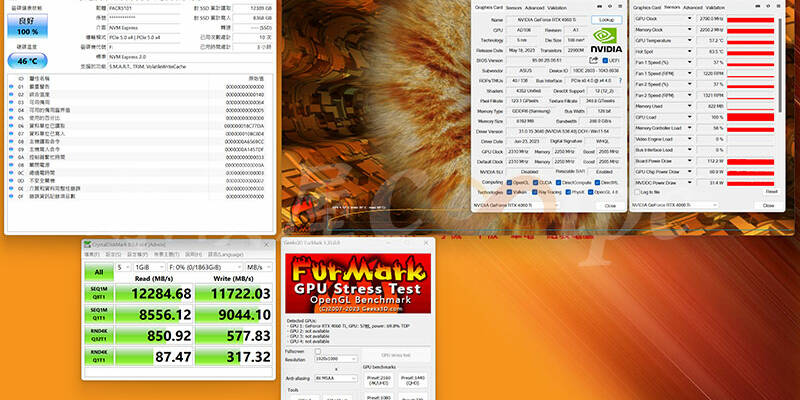Open the CrystalDiskMark test count dropdown showing 5

click(x=123, y=267)
